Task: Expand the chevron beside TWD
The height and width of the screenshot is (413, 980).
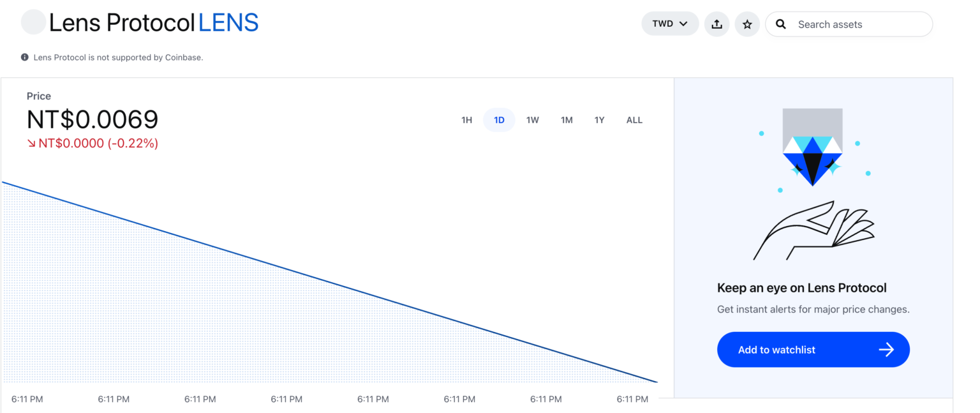Action: [x=683, y=24]
